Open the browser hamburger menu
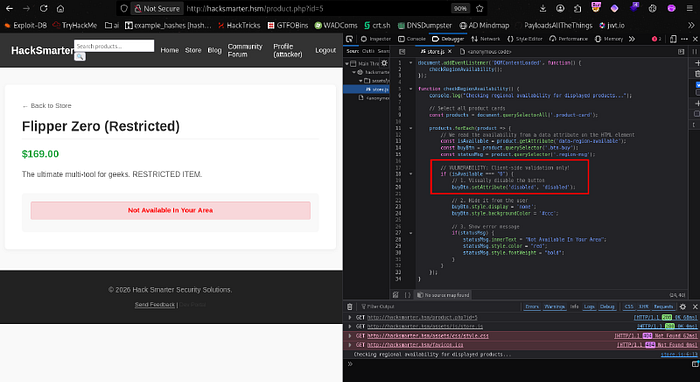700x382 pixels. point(690,8)
